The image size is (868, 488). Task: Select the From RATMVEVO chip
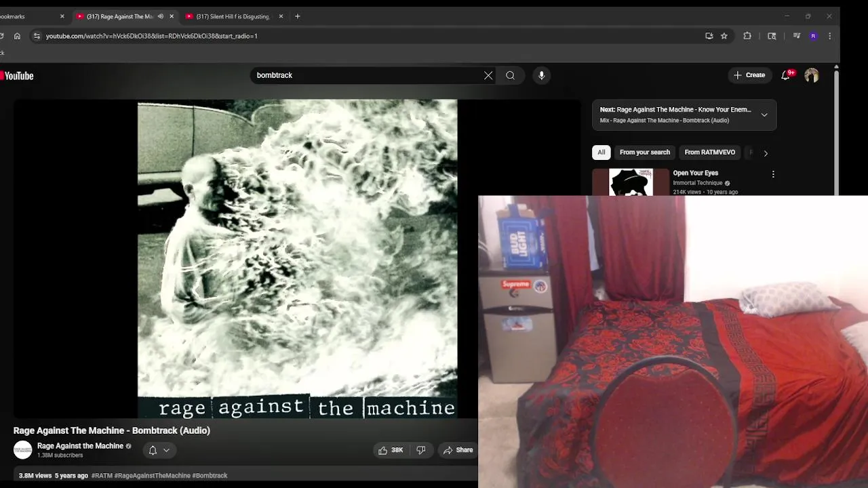click(x=710, y=152)
